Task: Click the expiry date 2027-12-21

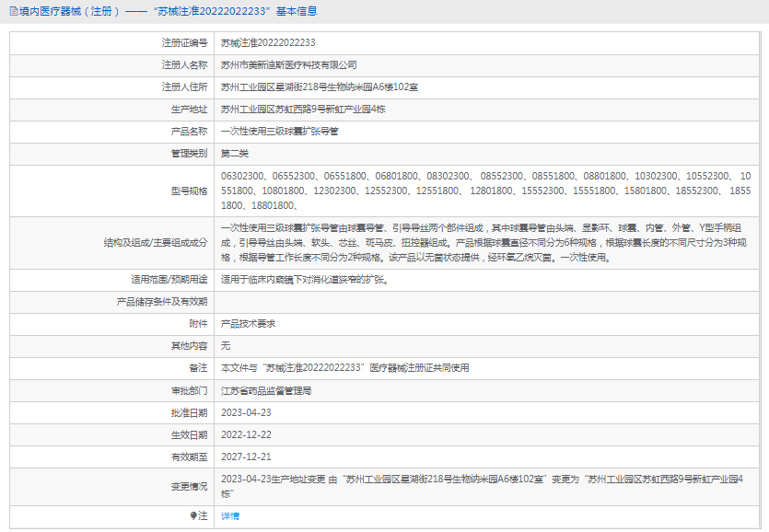Action: point(246,457)
